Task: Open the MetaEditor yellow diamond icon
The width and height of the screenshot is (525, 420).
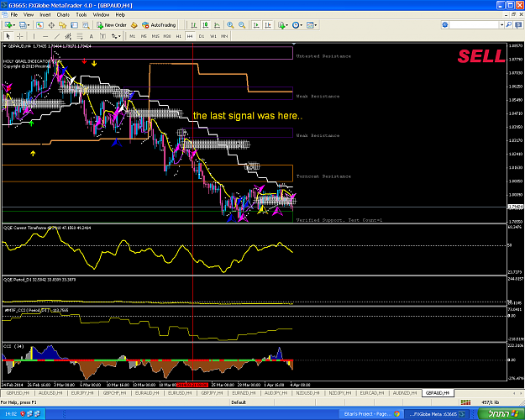Action: [x=134, y=25]
